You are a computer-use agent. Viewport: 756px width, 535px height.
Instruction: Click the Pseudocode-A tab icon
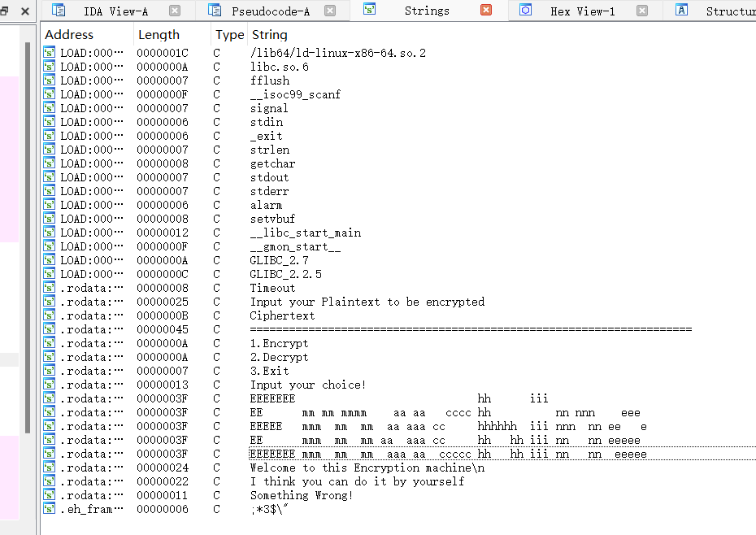point(215,11)
